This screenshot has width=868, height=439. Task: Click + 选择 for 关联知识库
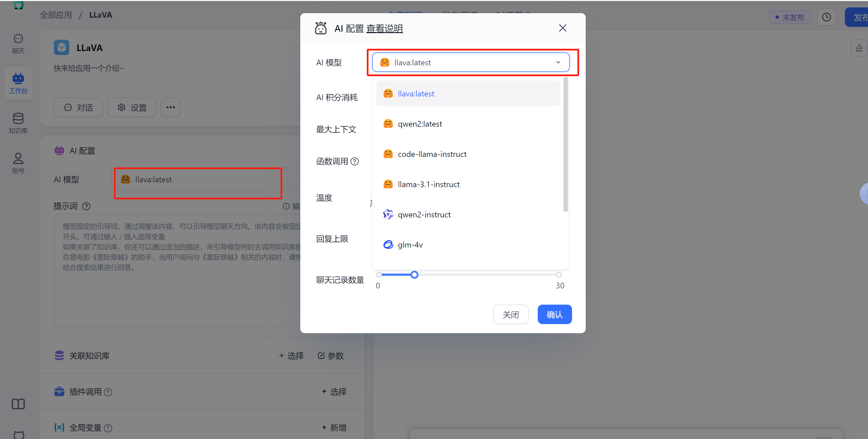click(x=291, y=355)
